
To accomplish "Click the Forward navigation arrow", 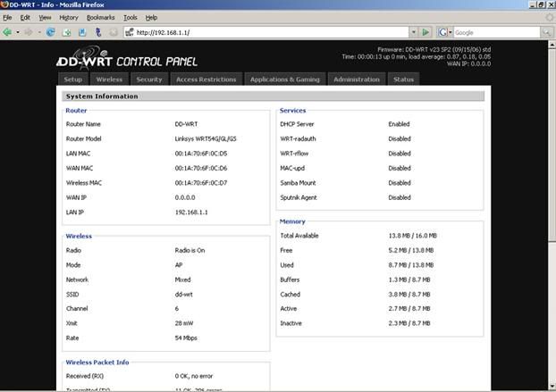I will click(29, 32).
